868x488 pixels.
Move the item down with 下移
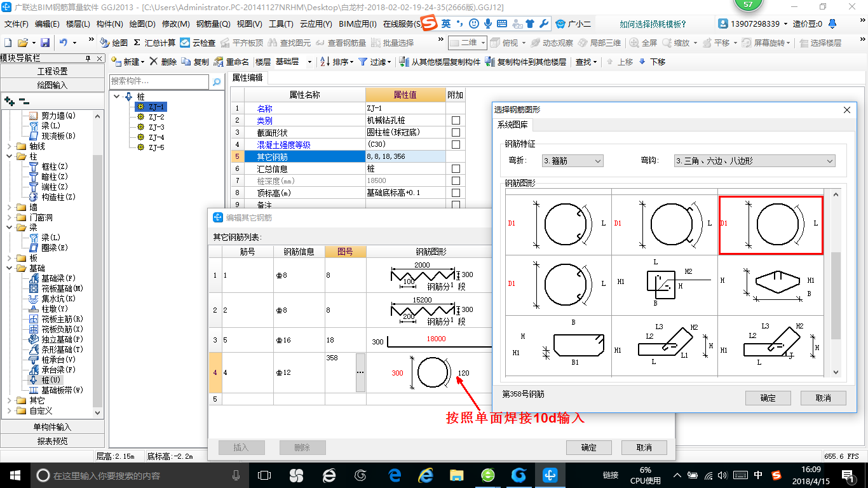tap(652, 62)
